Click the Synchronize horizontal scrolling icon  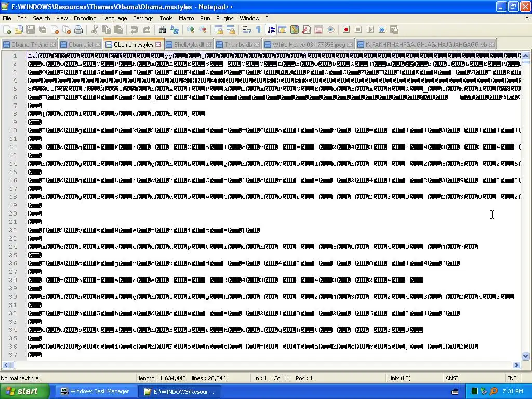tap(230, 30)
